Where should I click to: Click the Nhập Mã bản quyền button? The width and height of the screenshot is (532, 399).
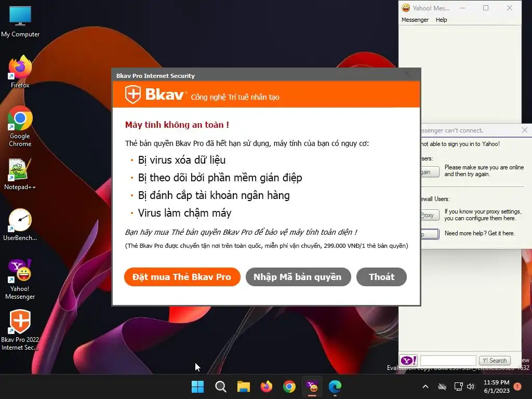[x=298, y=277]
